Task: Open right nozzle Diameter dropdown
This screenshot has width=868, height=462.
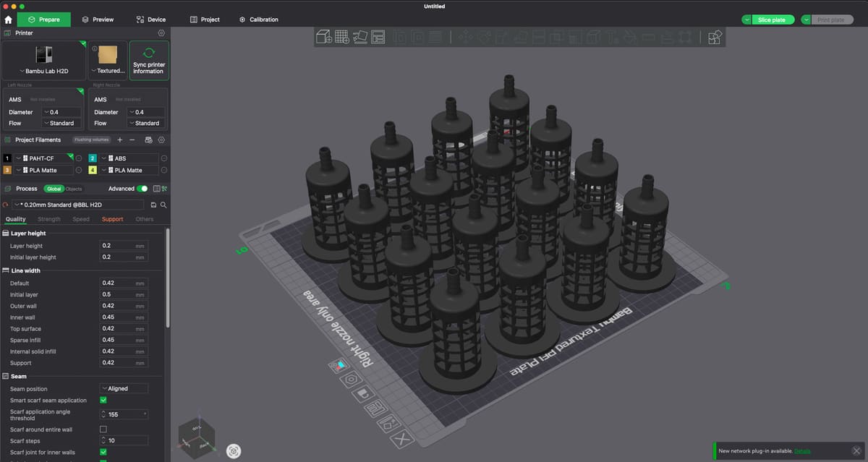Action: coord(147,112)
